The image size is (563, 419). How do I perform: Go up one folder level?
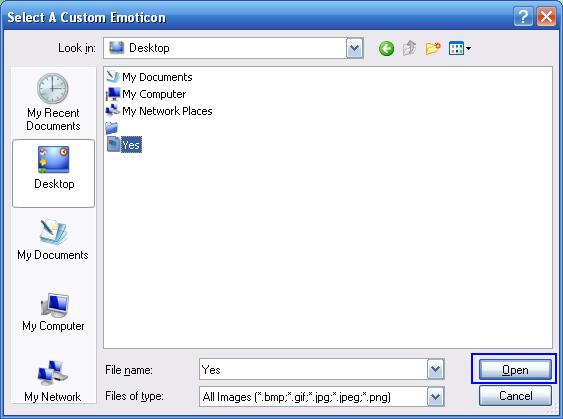tap(409, 48)
